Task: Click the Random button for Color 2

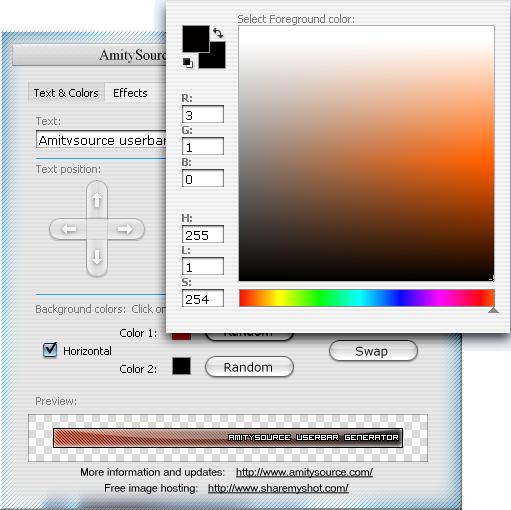Action: tap(249, 367)
